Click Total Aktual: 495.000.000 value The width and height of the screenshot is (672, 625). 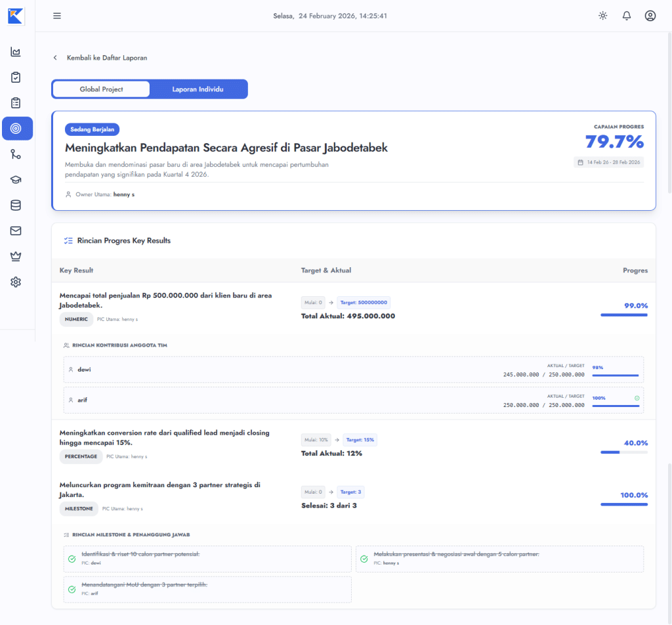click(348, 316)
